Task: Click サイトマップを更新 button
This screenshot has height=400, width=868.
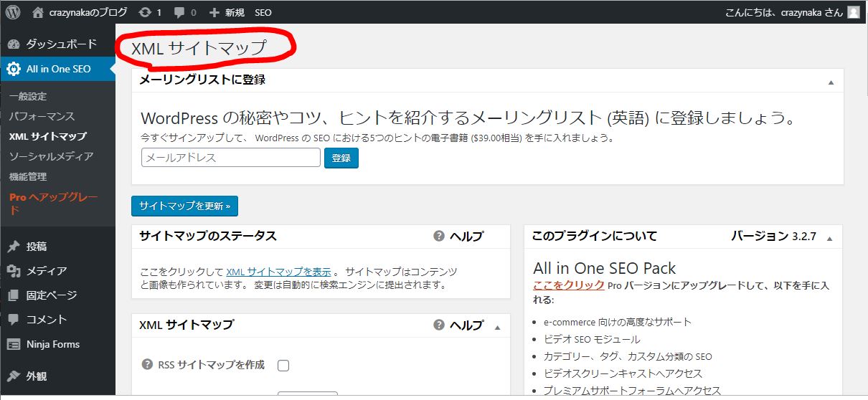Action: (184, 206)
